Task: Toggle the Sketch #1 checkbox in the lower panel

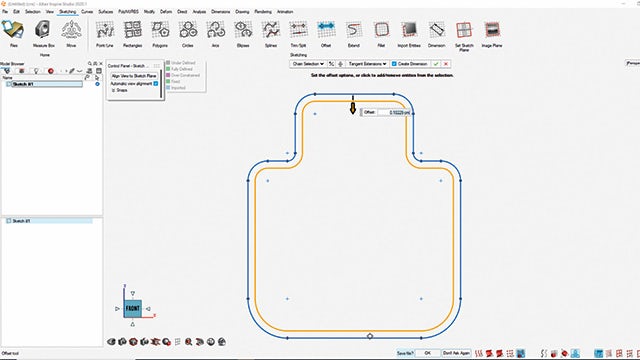Action: click(x=9, y=221)
